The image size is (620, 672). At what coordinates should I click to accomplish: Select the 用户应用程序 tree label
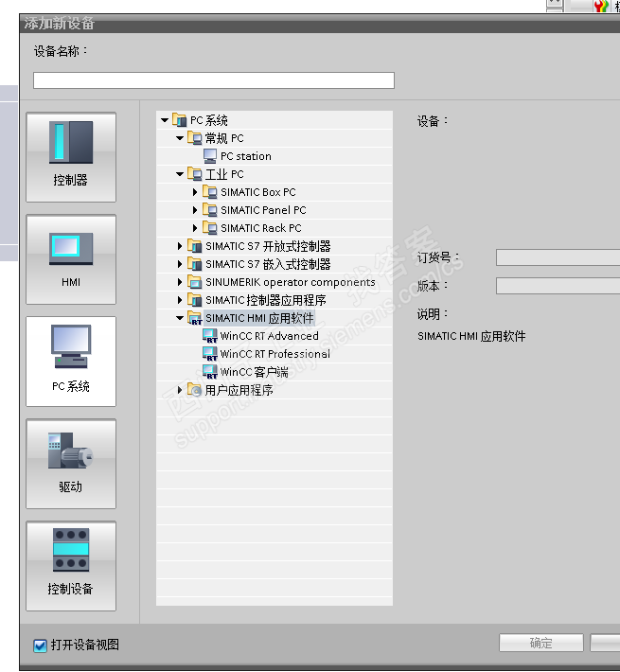tap(239, 390)
